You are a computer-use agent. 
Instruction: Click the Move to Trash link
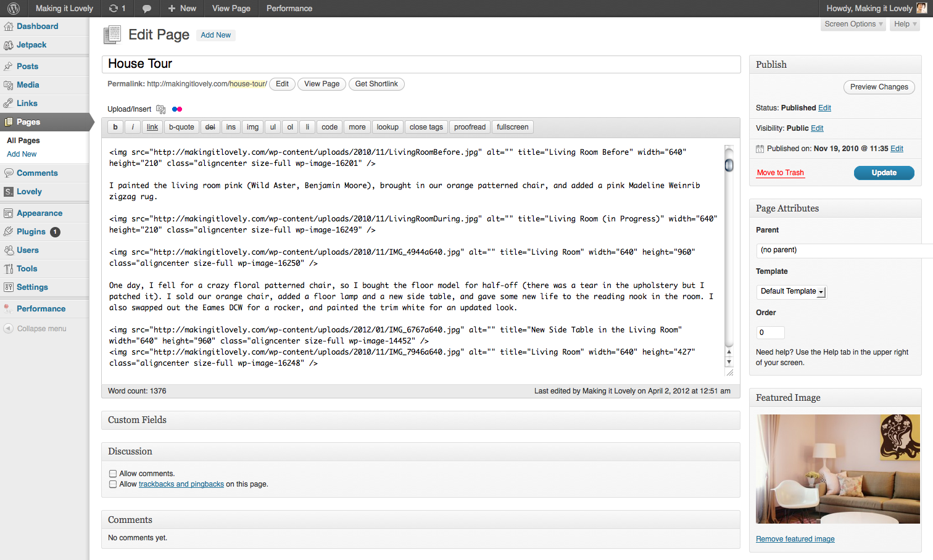pos(780,173)
